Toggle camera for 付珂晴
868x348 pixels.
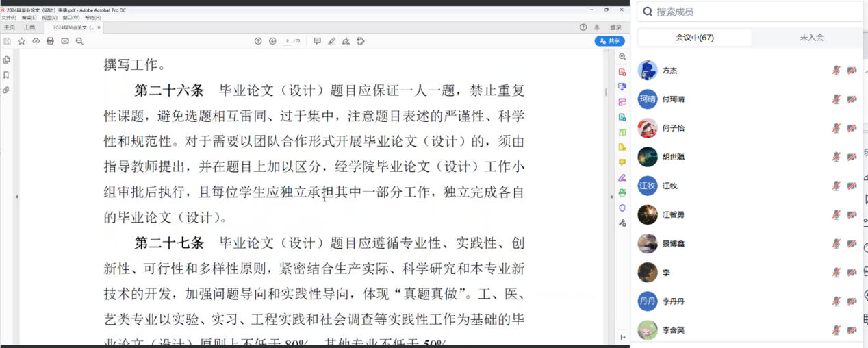pyautogui.click(x=852, y=99)
